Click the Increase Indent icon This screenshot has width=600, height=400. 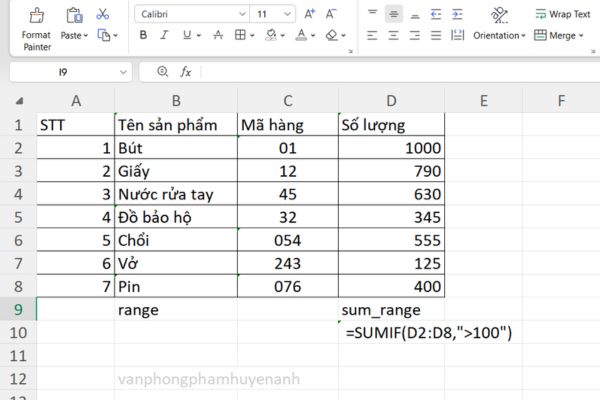pyautogui.click(x=457, y=14)
